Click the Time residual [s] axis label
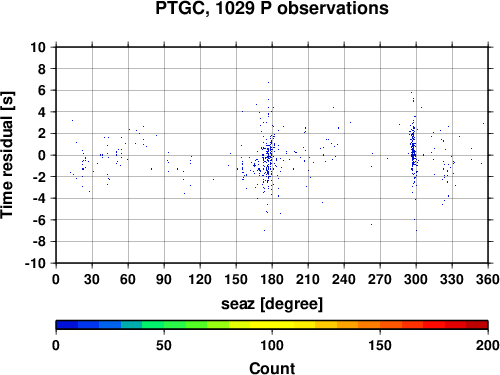 [x=7, y=155]
